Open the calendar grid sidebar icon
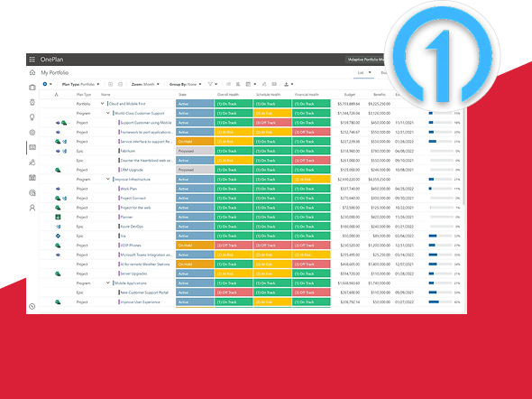 point(32,177)
